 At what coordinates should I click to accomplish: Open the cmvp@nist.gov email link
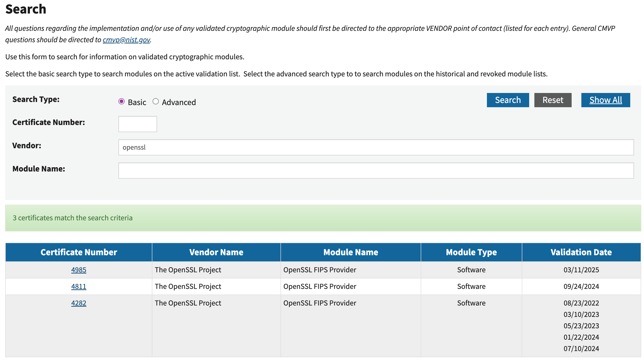(x=126, y=40)
